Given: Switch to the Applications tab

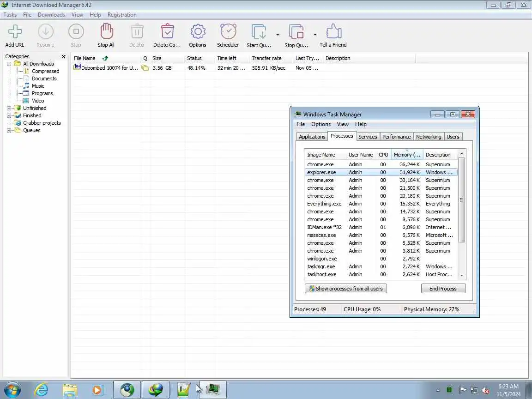Looking at the screenshot, I should coord(312,137).
